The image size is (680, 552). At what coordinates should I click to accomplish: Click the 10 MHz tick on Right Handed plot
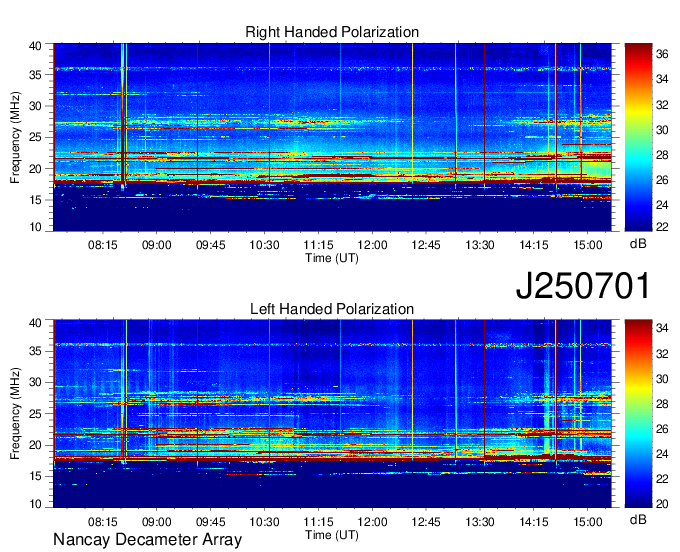(x=35, y=227)
